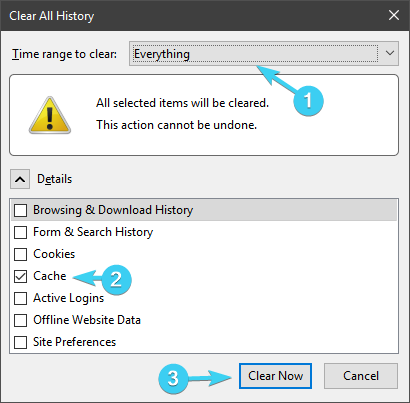Screen dimensions: 410x403
Task: Click the Clear Now button
Action: coord(275,376)
